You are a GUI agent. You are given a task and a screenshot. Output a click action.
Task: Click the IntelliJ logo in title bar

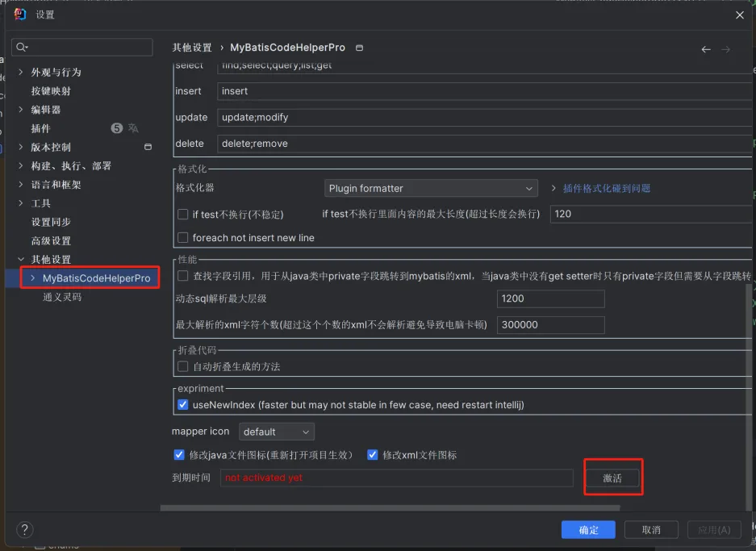tap(20, 15)
